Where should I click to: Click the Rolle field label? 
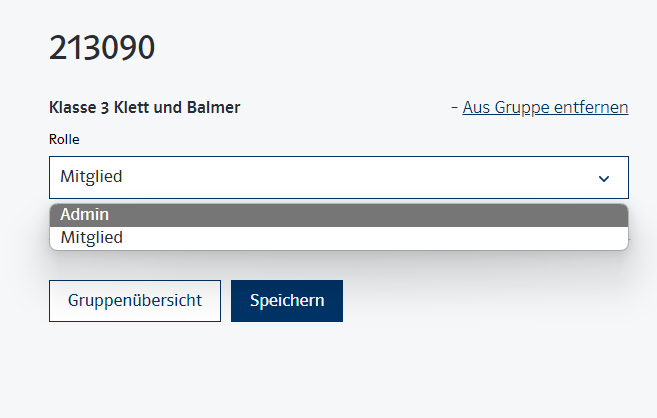pyautogui.click(x=64, y=139)
